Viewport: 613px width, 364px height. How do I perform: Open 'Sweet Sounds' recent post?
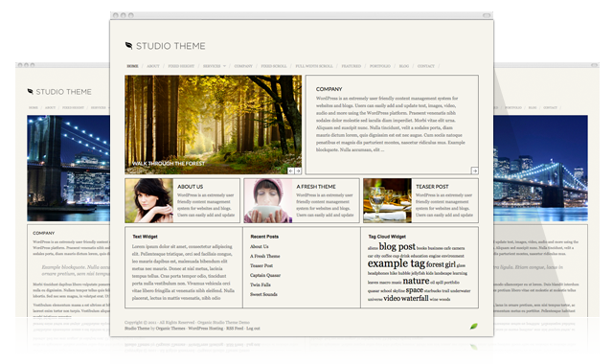[x=263, y=294]
